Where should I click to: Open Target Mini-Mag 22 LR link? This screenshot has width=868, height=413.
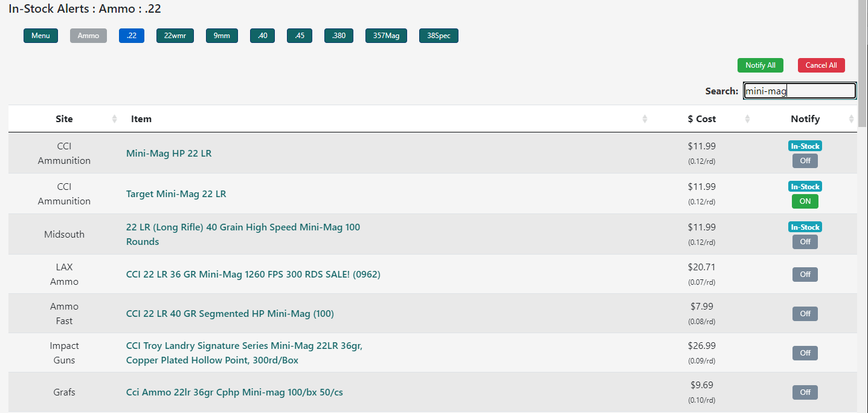[176, 194]
